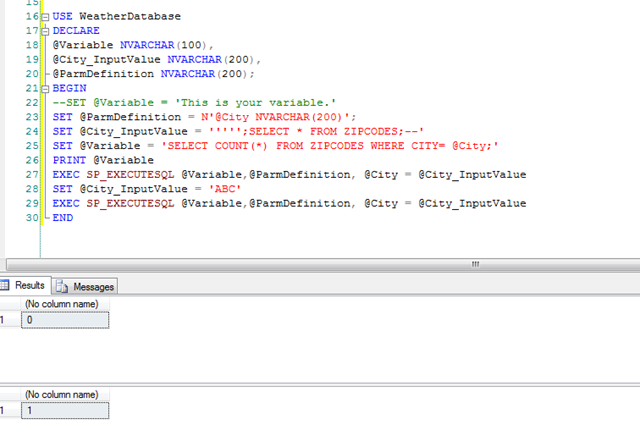Place cursor on USE WeatherDatabase line
The width and height of the screenshot is (640, 436).
point(117,16)
